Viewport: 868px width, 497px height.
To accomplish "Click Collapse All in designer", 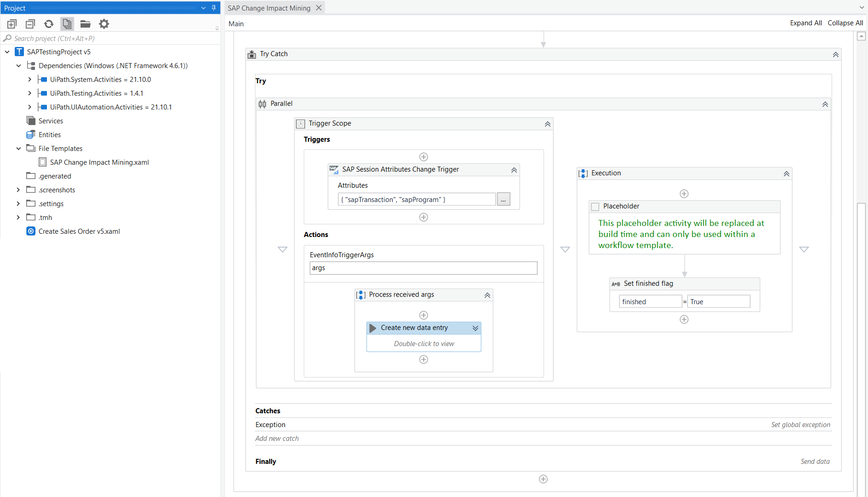I will (845, 23).
